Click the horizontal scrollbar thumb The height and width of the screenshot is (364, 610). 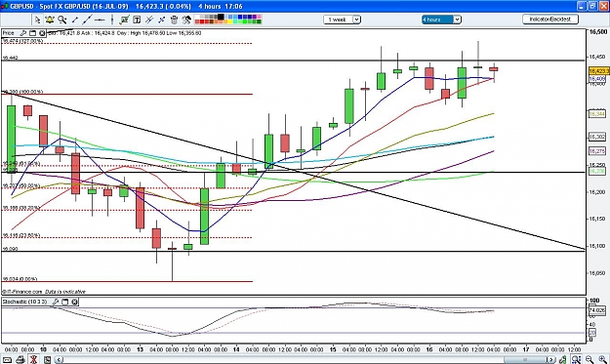[525, 360]
